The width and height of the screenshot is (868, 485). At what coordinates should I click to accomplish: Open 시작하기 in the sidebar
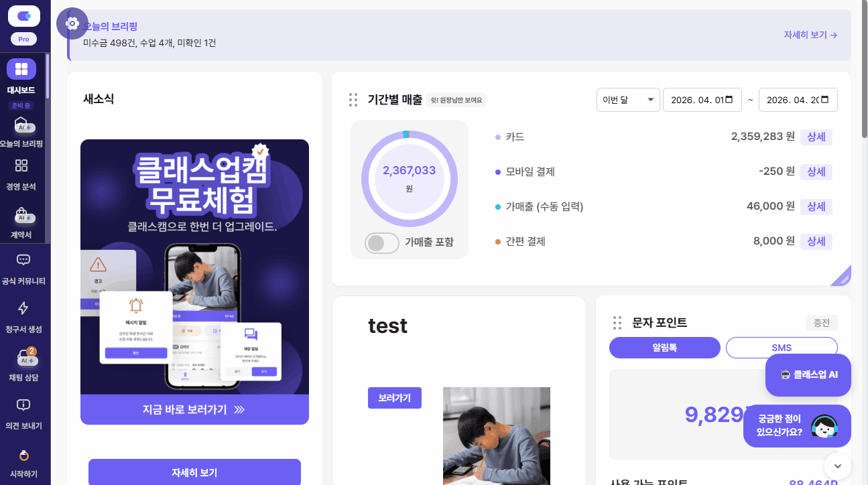[23, 464]
